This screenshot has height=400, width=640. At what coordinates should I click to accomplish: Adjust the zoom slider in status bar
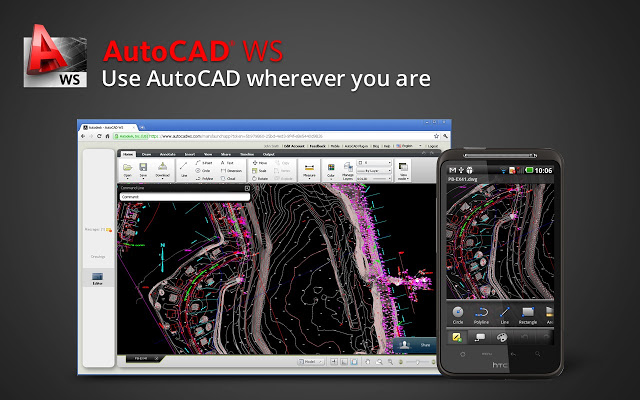[x=416, y=362]
